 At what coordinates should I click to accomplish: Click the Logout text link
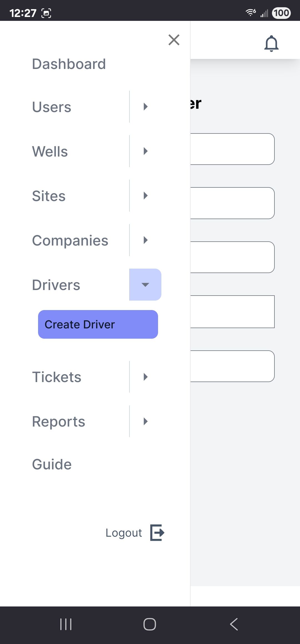tap(124, 533)
